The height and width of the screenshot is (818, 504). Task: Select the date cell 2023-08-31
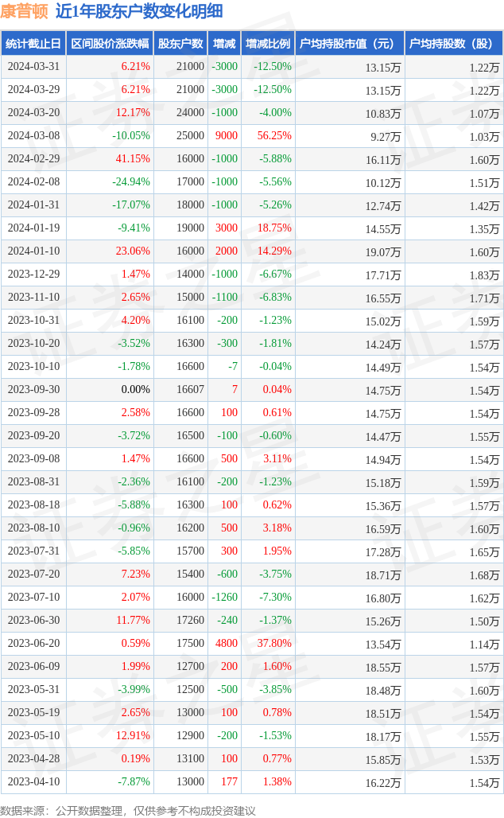pos(34,481)
